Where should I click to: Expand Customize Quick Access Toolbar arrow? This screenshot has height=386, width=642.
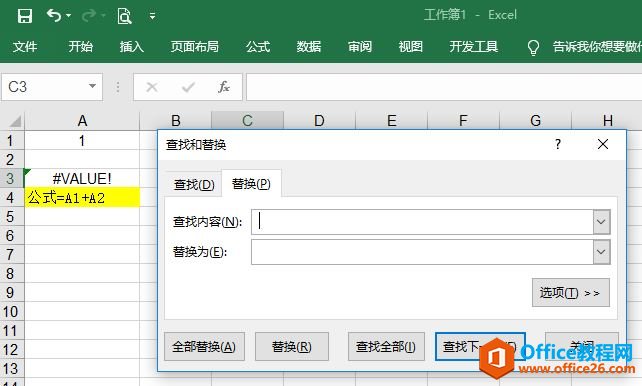[x=152, y=16]
